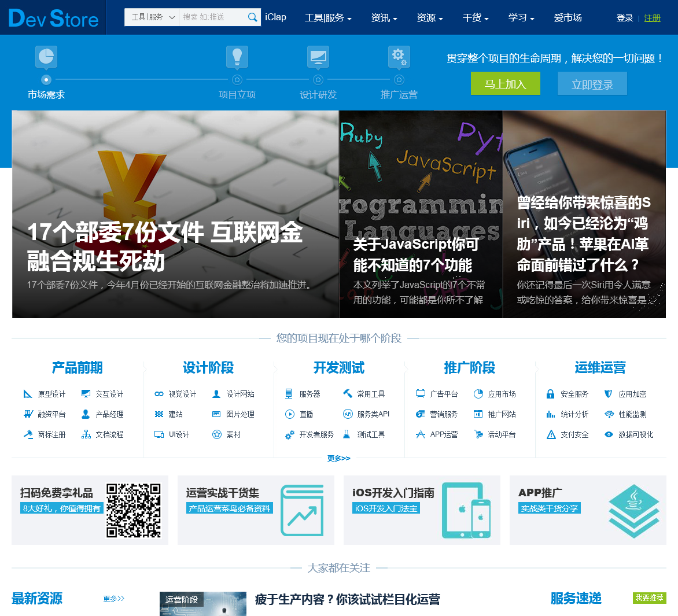
Task: Open the 爱市场 nav item
Action: [x=568, y=18]
